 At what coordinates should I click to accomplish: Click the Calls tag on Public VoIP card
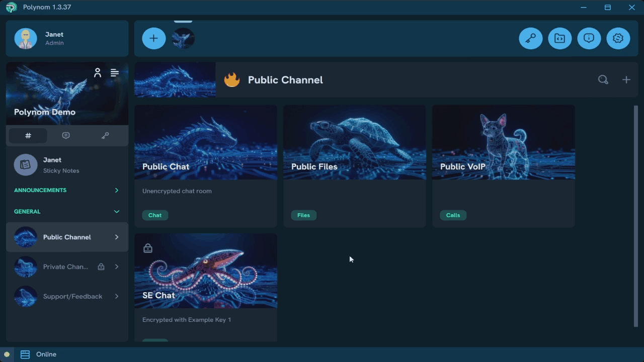coord(453,215)
